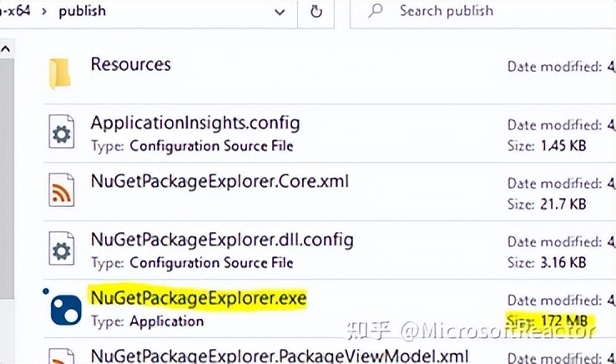
Task: Expand the chevron before publish in breadcrumb
Action: pos(42,12)
